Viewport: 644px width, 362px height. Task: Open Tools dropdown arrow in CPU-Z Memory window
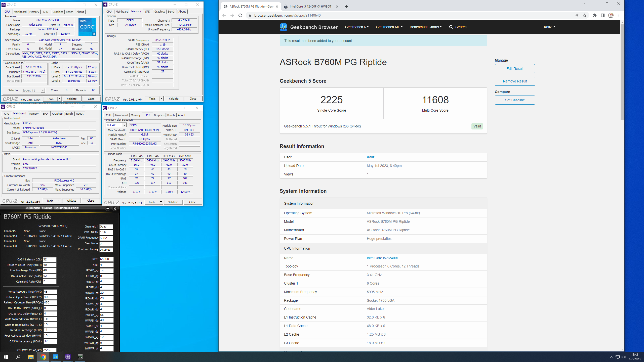coord(161,99)
